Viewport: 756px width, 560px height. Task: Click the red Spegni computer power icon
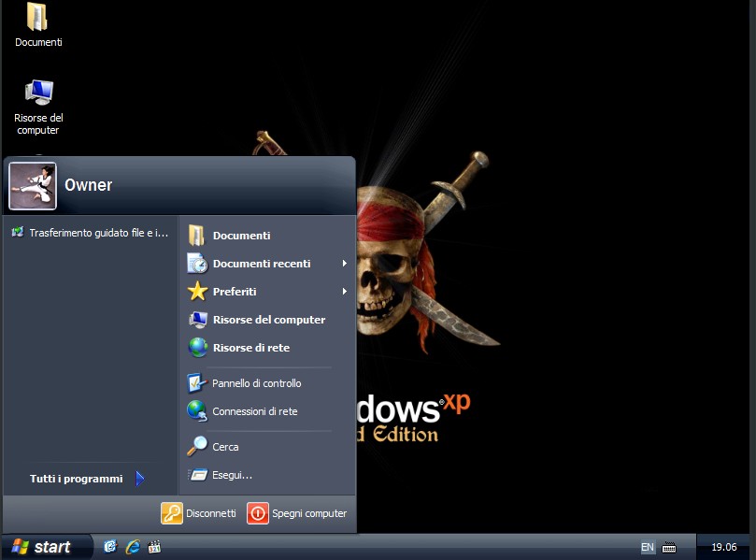click(x=258, y=513)
